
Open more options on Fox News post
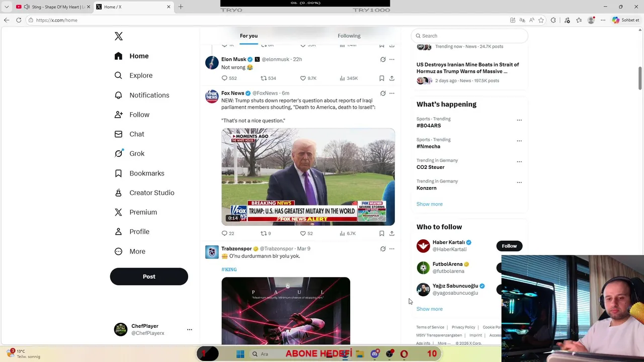click(x=392, y=94)
